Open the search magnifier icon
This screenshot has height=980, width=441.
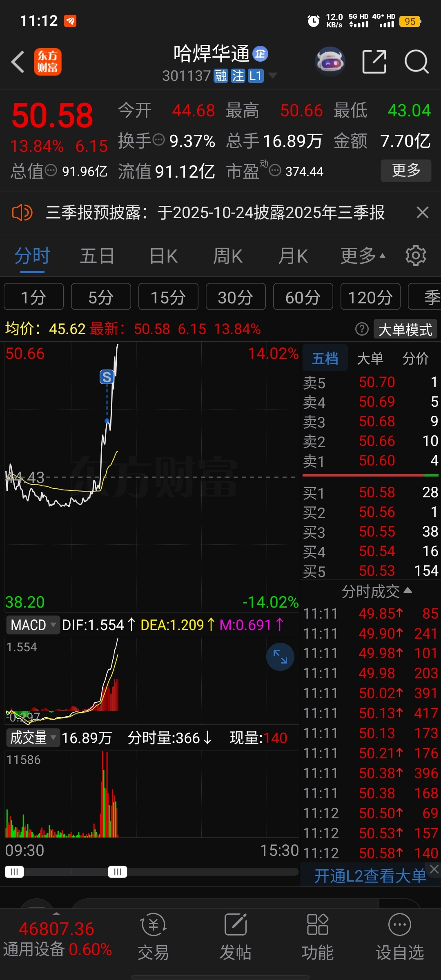tap(416, 62)
